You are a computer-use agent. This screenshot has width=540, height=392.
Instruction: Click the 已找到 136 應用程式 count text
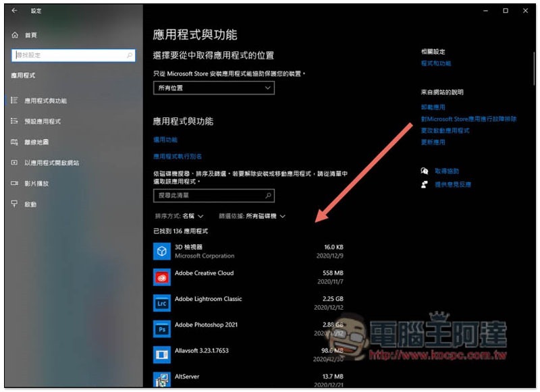pos(180,231)
